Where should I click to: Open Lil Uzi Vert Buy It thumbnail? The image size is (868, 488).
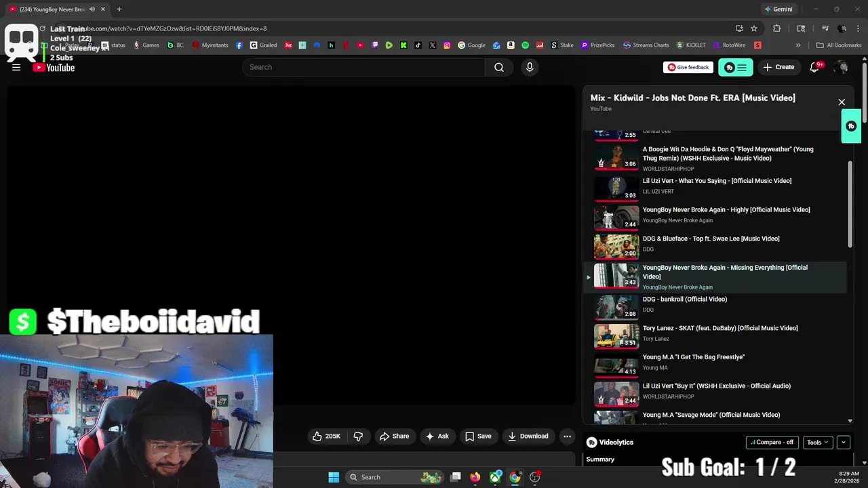(x=616, y=393)
